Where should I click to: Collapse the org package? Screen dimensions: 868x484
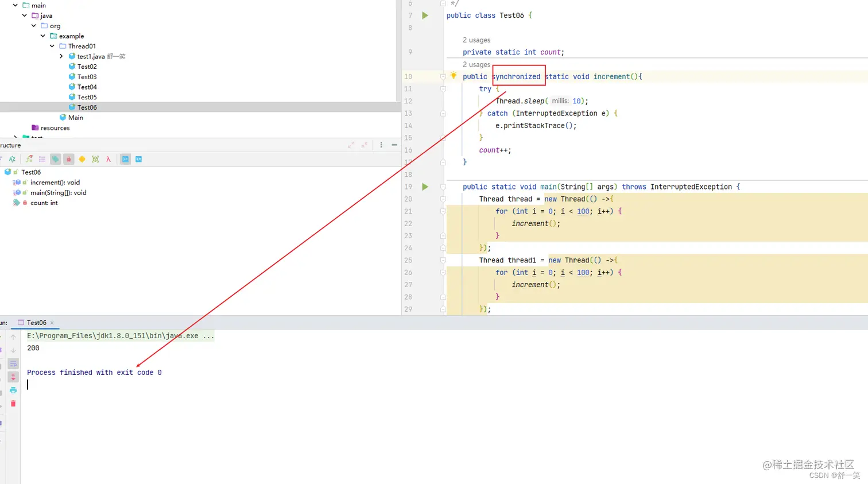[x=34, y=26]
